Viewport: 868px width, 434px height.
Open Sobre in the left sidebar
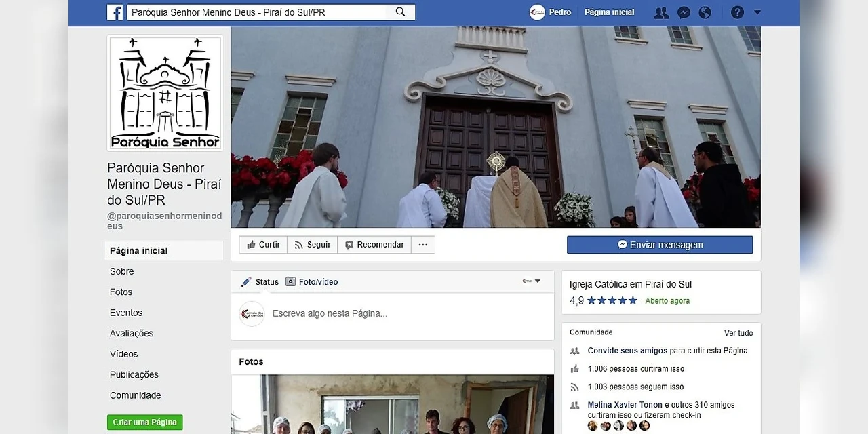tap(122, 271)
